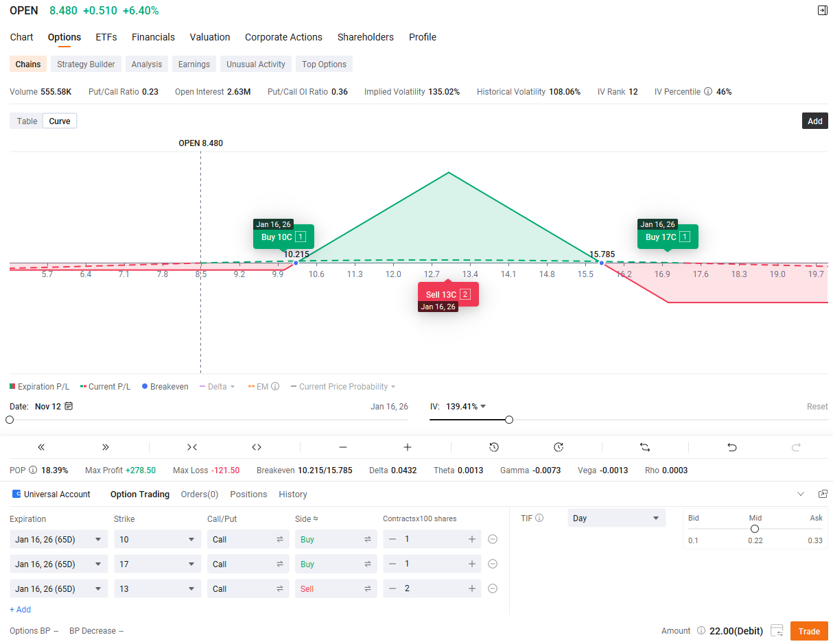Open strike dropdown showing 17
Image resolution: width=833 pixels, height=644 pixels.
pyautogui.click(x=158, y=564)
